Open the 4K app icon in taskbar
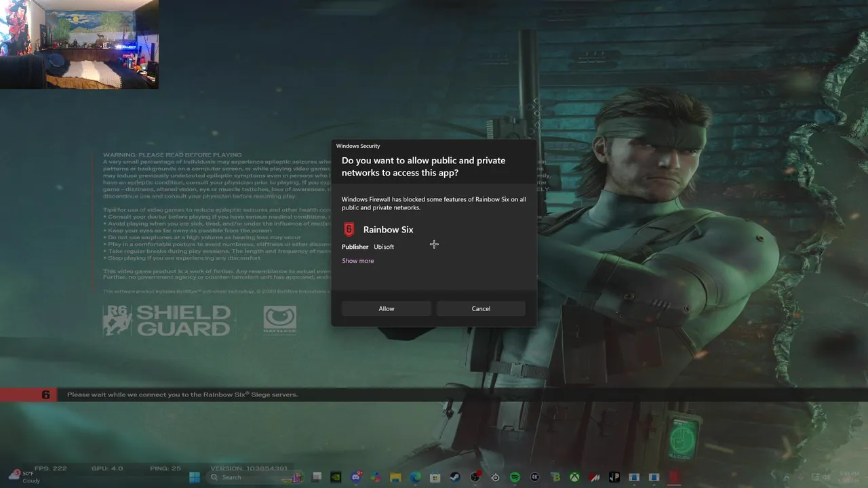 [534, 477]
